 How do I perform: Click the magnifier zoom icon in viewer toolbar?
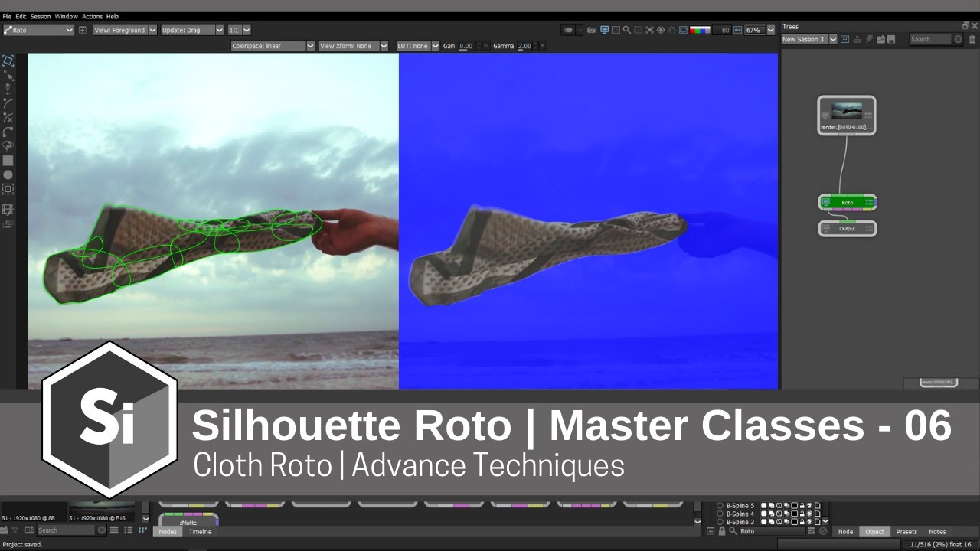pos(627,30)
